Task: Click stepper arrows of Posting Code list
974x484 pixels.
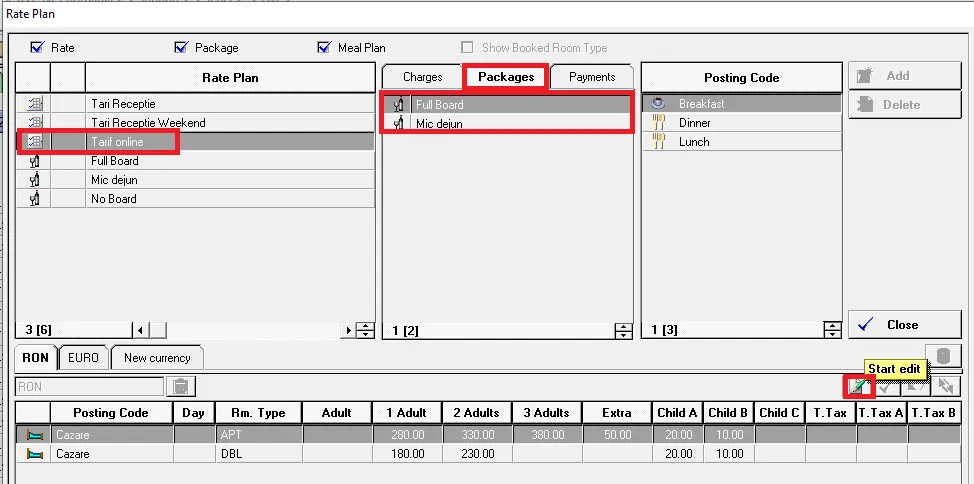Action: click(832, 330)
